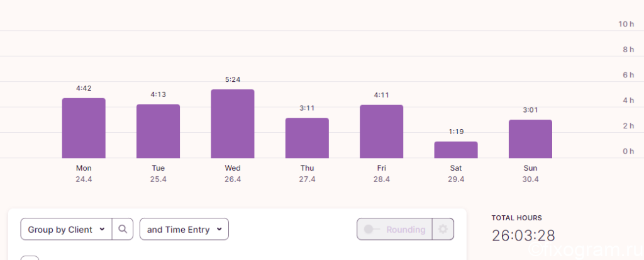Image resolution: width=644 pixels, height=260 pixels.
Task: Select the Friday 4:11 bar
Action: pyautogui.click(x=382, y=131)
